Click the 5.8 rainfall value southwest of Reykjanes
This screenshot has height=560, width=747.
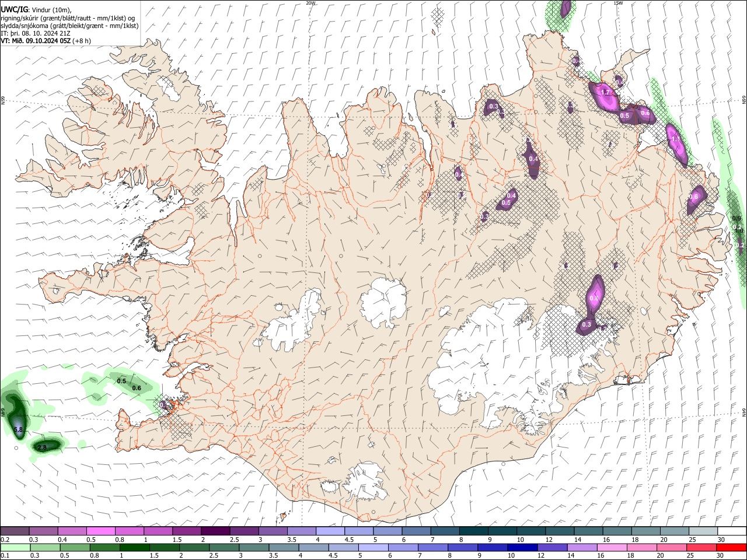click(18, 430)
